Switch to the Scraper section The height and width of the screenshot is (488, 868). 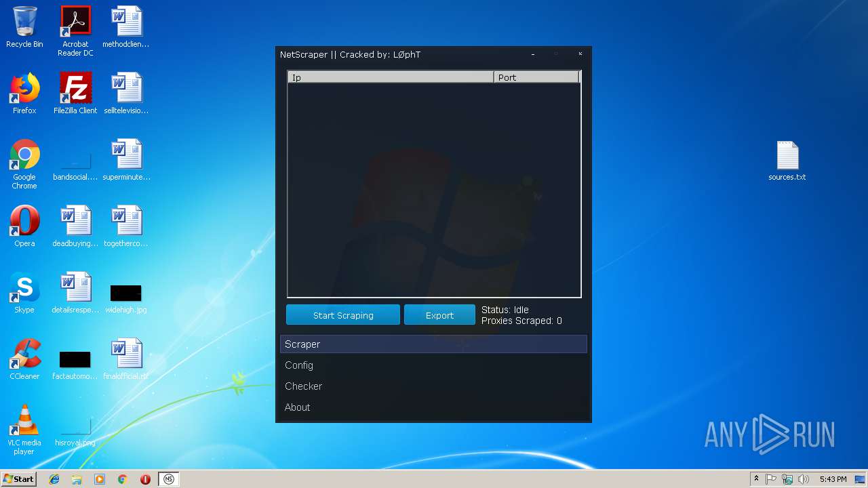pyautogui.click(x=433, y=344)
